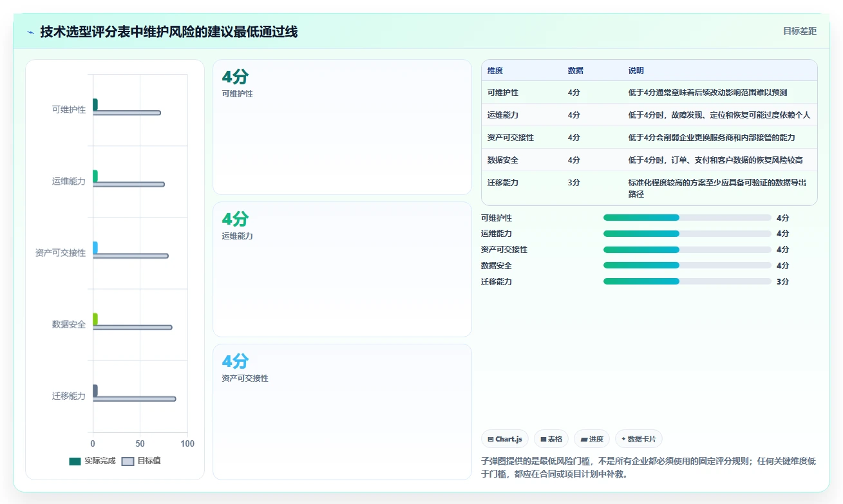Click the 运维能力 target bar in chart
This screenshot has height=504, width=843.
click(129, 184)
